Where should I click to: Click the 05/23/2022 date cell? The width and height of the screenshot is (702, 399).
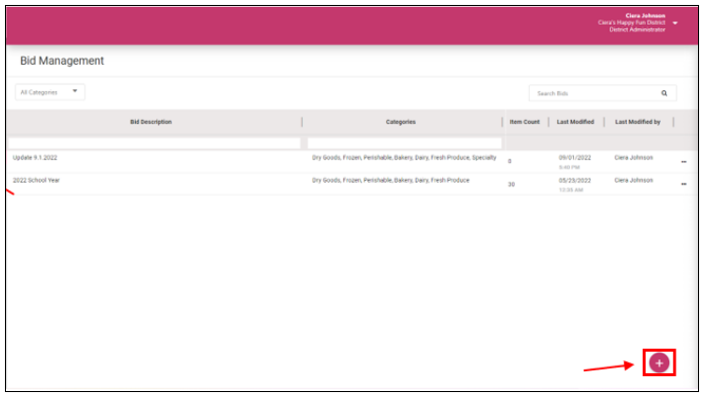(x=574, y=180)
